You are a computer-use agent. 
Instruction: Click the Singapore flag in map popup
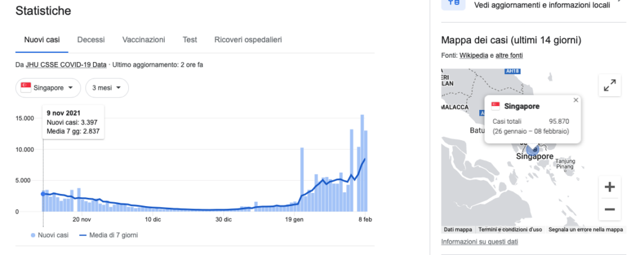tap(496, 106)
